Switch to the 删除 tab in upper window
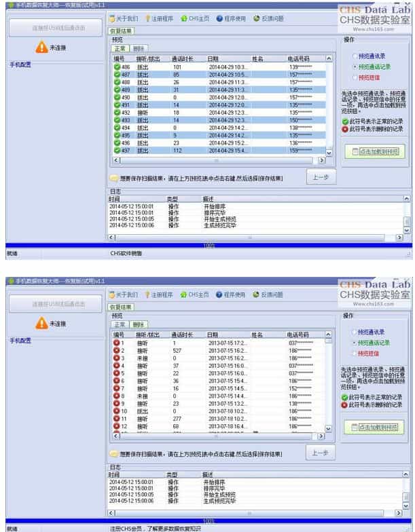415x532 pixels. tap(139, 49)
